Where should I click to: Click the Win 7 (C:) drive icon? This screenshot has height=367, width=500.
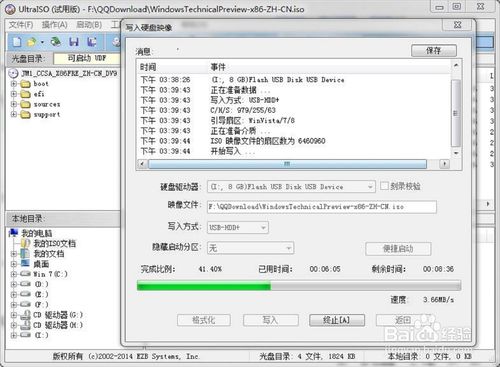coord(25,274)
